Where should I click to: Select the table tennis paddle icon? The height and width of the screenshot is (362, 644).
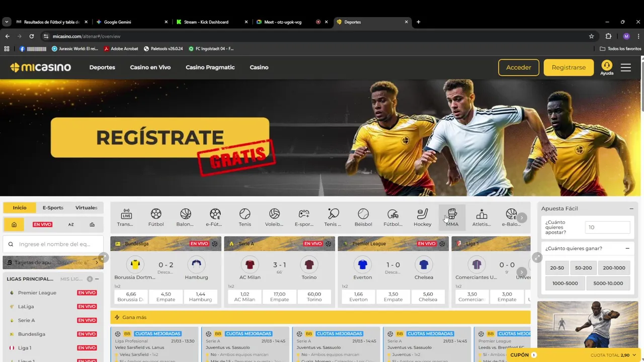coord(333,218)
